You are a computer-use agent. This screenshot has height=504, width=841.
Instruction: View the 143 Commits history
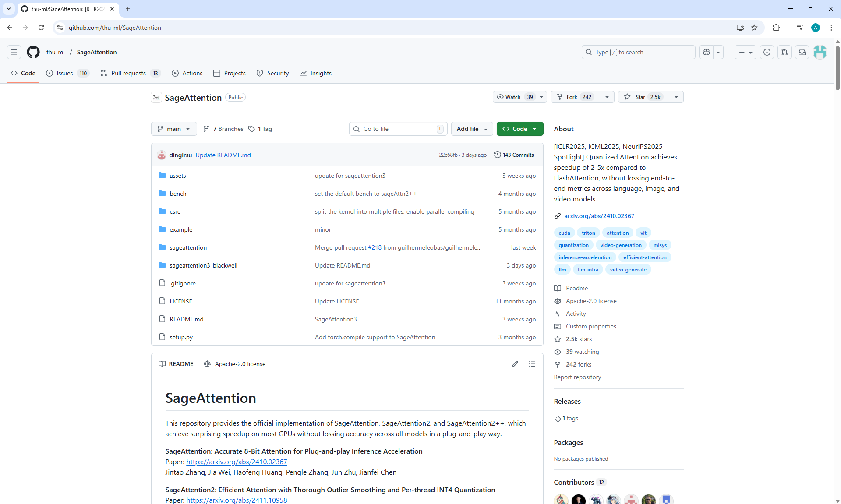pyautogui.click(x=514, y=155)
